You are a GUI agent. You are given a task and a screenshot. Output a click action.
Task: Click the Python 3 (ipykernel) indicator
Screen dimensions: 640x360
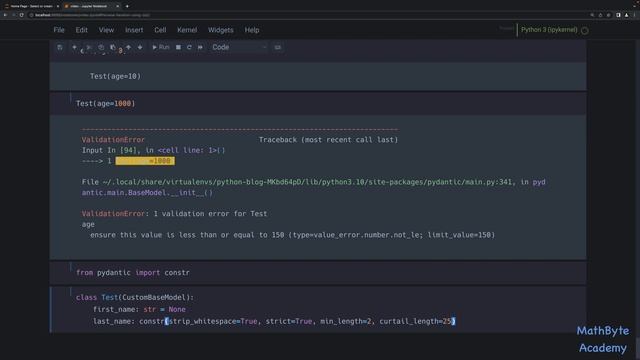click(549, 30)
